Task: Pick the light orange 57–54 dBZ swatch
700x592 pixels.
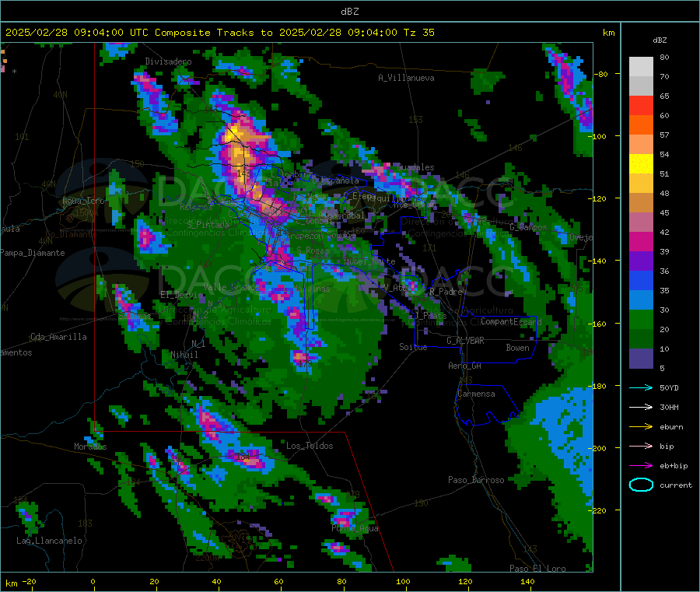Action: pos(641,144)
